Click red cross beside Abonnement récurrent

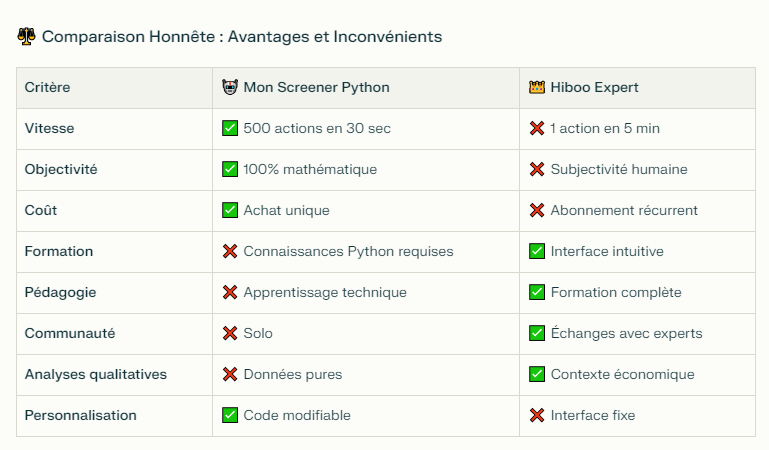pyautogui.click(x=537, y=210)
